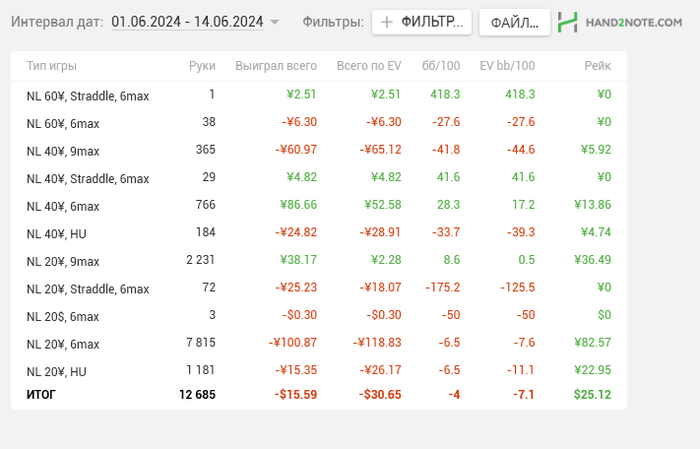This screenshot has width=700, height=449.
Task: Sort by Руки column header
Action: click(x=202, y=66)
